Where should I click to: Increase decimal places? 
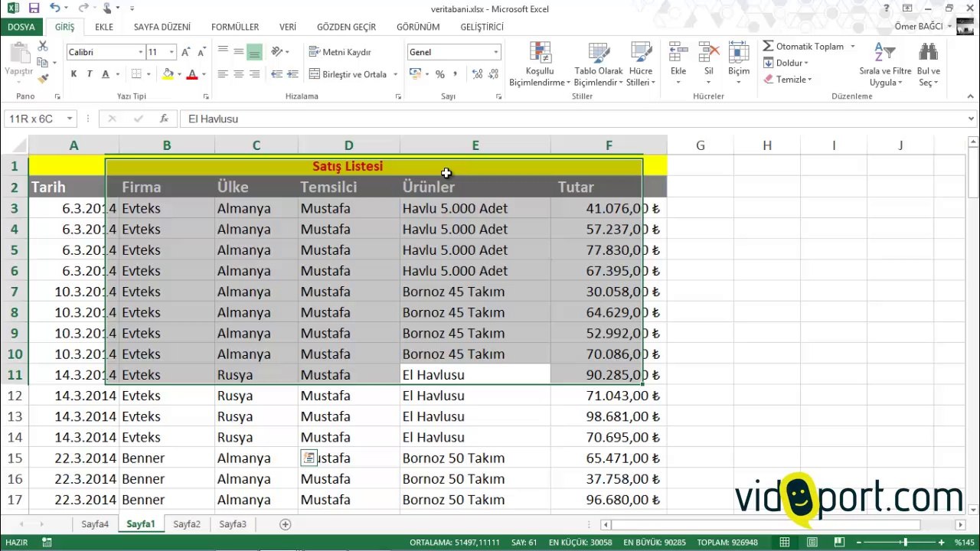coord(477,74)
